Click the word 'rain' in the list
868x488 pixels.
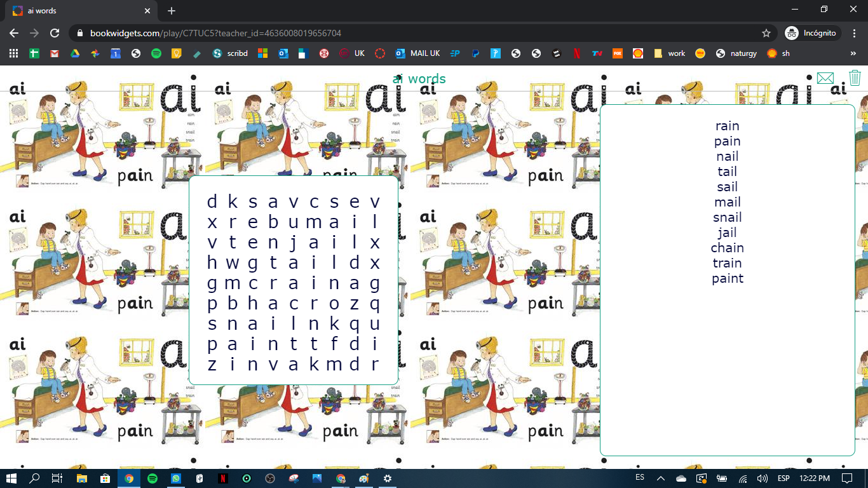click(x=728, y=126)
